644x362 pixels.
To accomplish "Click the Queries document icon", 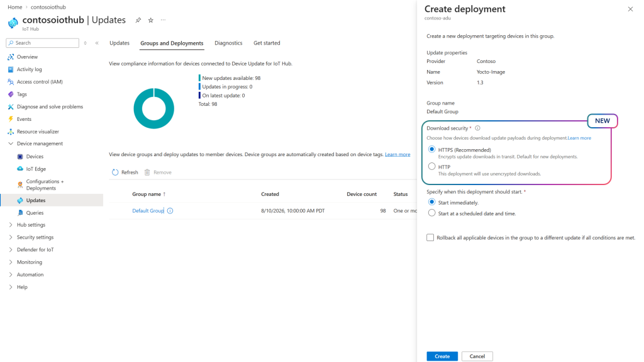I will coord(20,213).
